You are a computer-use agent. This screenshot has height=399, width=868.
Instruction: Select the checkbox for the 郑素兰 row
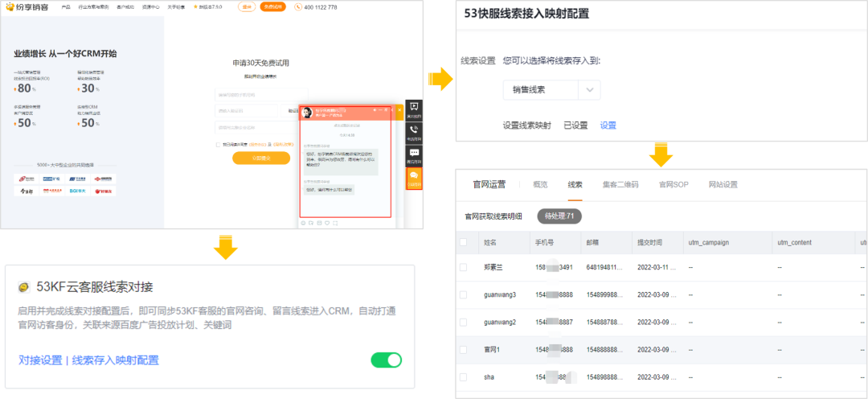[x=464, y=267]
